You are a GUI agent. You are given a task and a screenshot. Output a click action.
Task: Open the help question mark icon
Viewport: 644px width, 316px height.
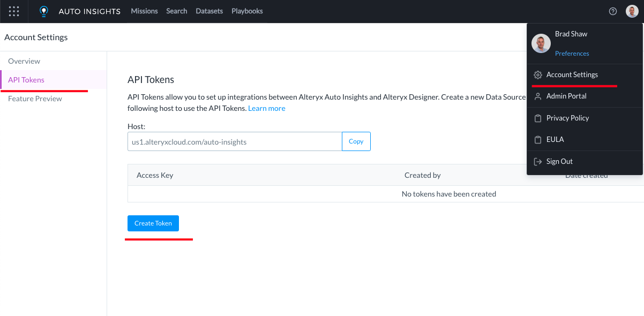(x=613, y=11)
